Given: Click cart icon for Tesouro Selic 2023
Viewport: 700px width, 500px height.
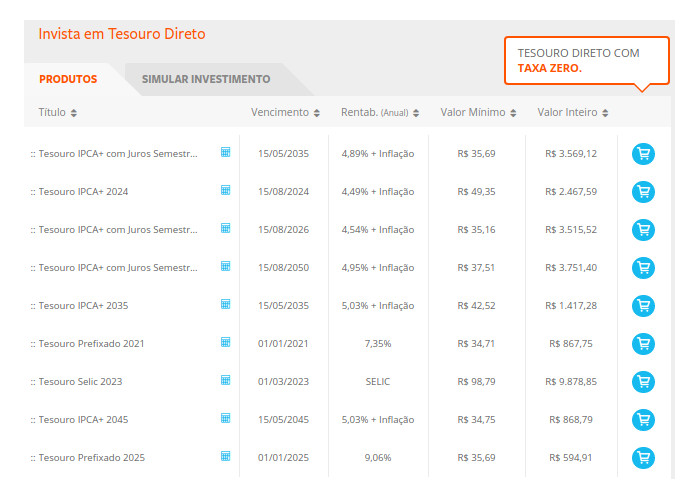Looking at the screenshot, I should [x=643, y=382].
